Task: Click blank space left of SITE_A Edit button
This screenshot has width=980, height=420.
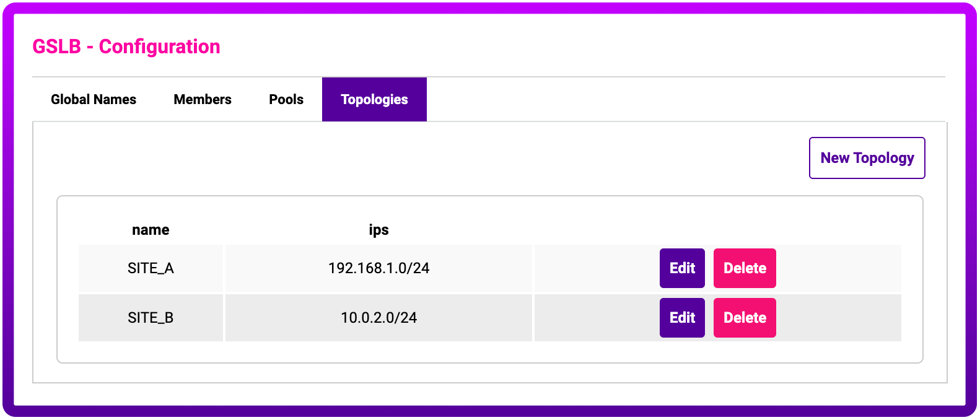Action: pyautogui.click(x=595, y=268)
